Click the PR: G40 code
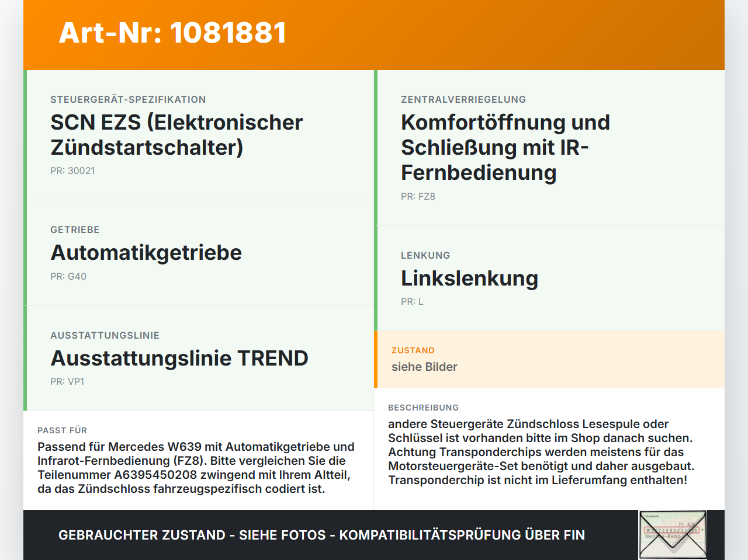 click(68, 276)
